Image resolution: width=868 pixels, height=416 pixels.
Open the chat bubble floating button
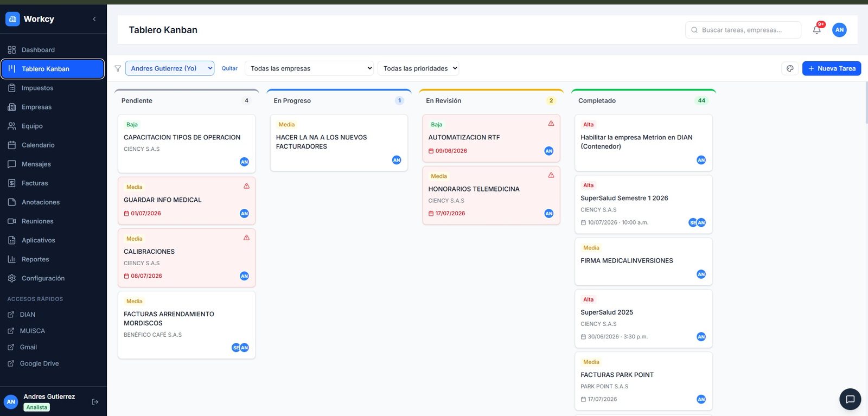[x=850, y=399]
